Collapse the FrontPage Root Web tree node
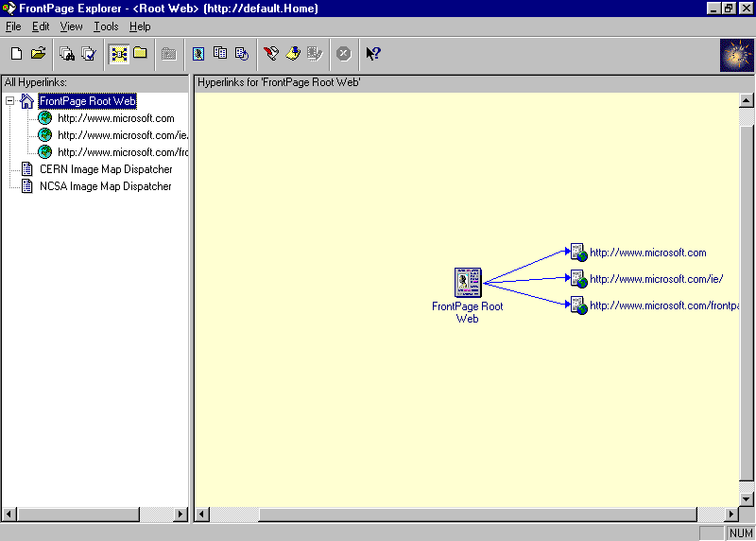This screenshot has height=541, width=756. 9,101
